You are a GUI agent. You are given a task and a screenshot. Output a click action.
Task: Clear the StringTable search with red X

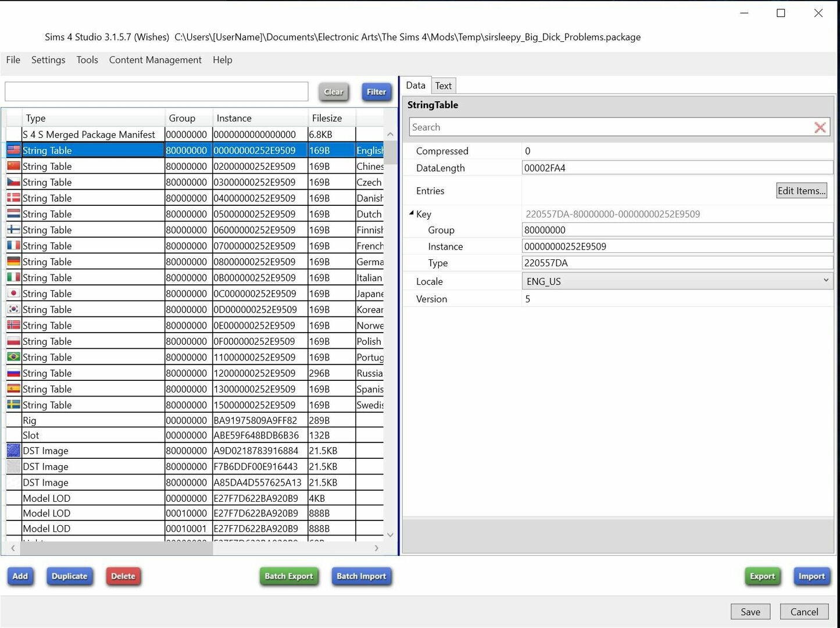coord(820,127)
